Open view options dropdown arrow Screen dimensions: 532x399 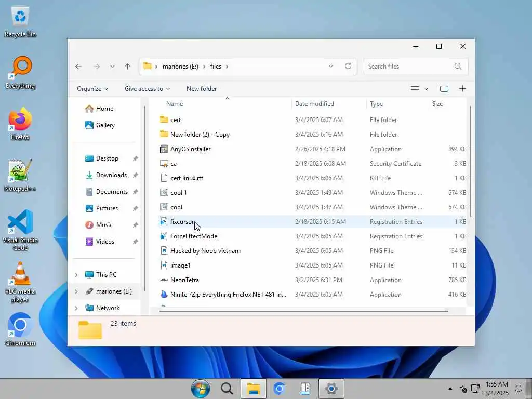coord(426,89)
